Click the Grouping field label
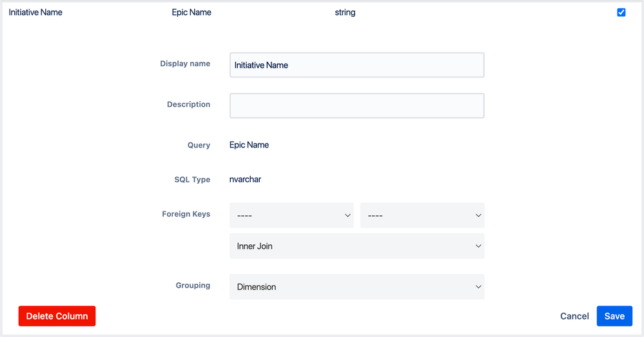 [x=193, y=285]
